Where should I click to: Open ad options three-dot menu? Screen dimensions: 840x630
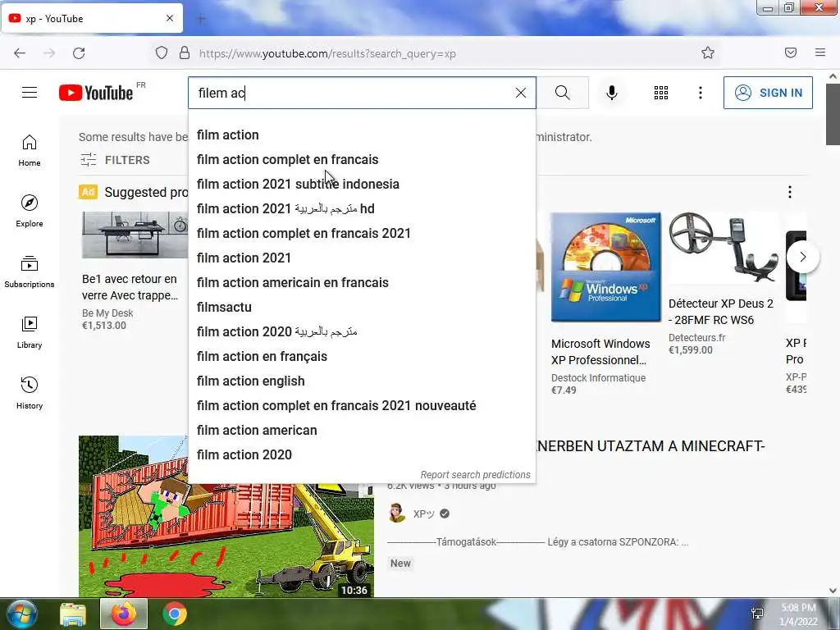point(790,192)
